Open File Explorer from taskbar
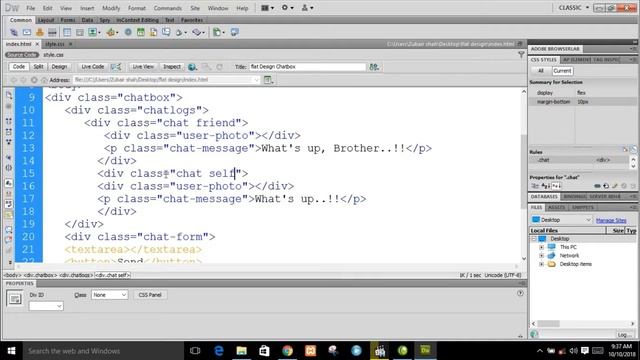The height and width of the screenshot is (360, 640). point(242,351)
